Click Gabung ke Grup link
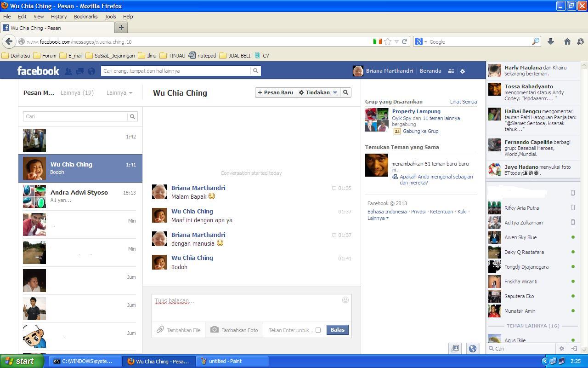Screen dimensions: 588x368 pos(421,131)
